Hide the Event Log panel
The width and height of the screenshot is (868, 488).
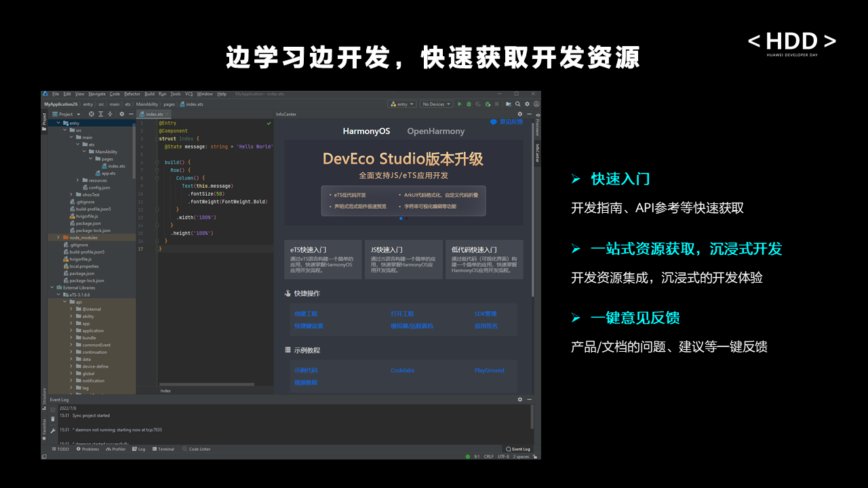[529, 399]
